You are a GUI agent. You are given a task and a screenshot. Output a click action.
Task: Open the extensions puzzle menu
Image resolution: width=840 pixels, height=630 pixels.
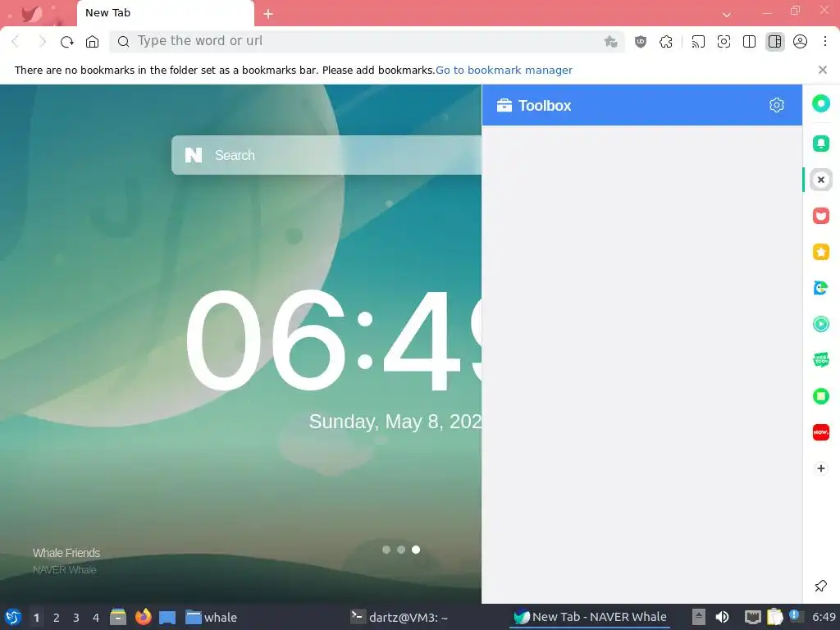click(x=666, y=41)
